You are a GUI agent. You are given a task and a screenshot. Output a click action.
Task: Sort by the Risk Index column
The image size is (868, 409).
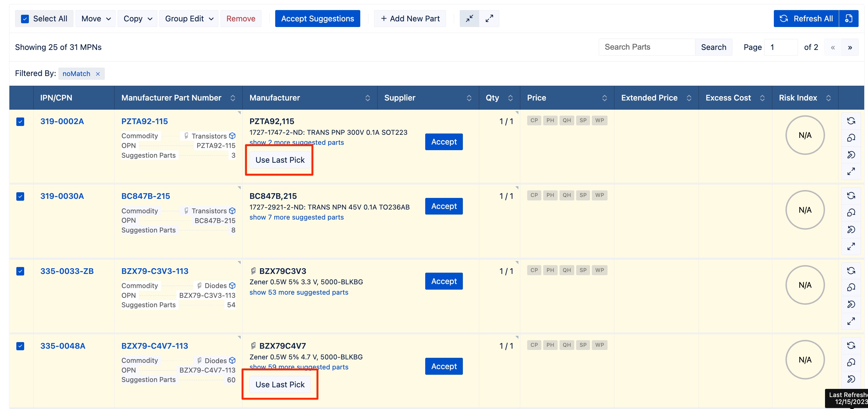828,98
